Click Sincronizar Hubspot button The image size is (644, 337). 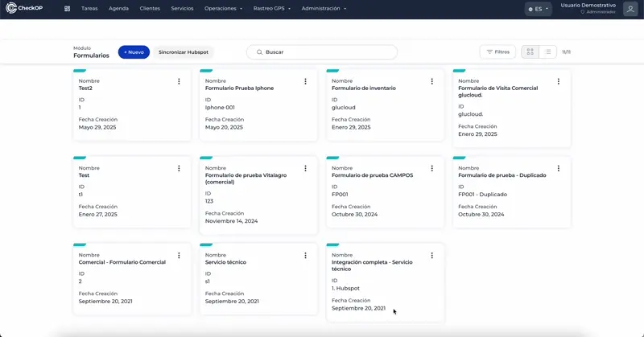tap(184, 52)
